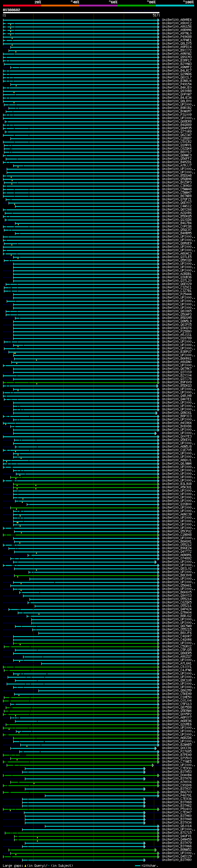Select hit label UniRef100_Q68ER8
197x868 pixels.
tap(177, 121)
